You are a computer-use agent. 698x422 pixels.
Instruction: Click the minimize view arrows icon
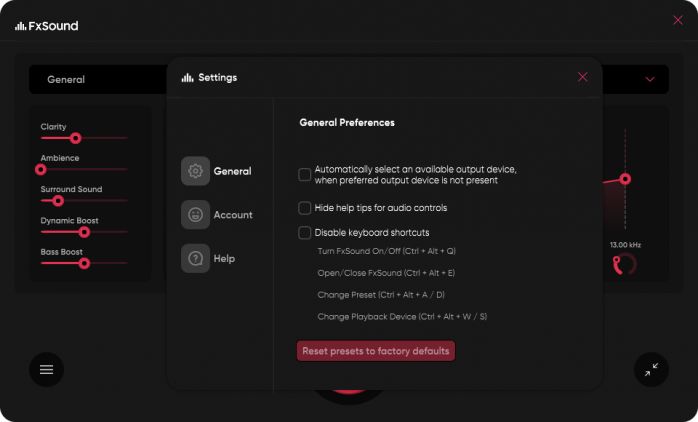651,369
